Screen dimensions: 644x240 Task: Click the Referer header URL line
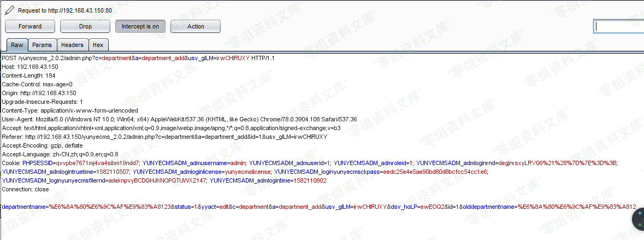164,137
